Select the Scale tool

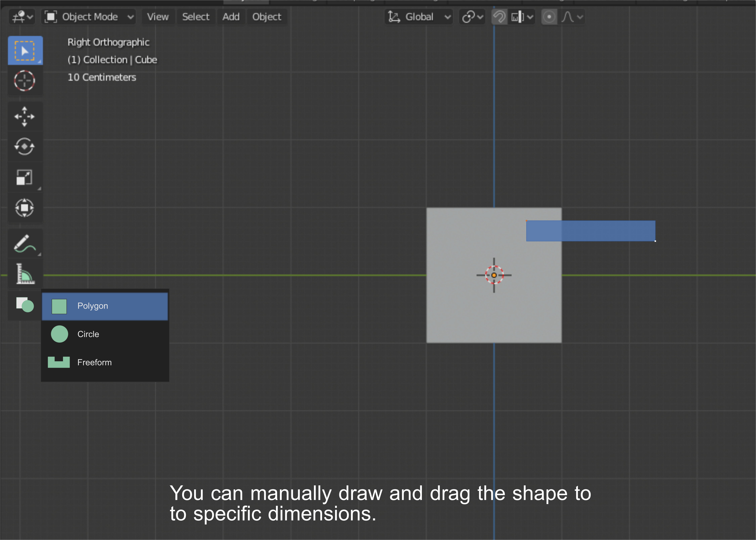[25, 177]
